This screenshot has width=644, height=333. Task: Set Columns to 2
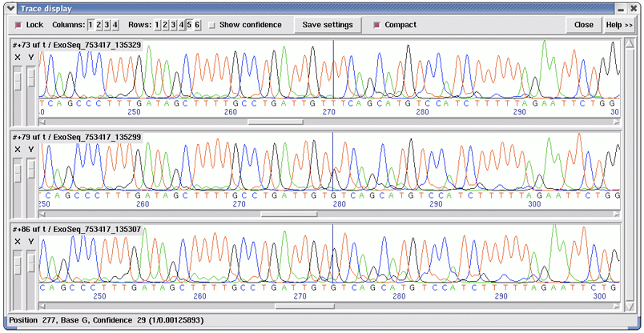(99, 25)
